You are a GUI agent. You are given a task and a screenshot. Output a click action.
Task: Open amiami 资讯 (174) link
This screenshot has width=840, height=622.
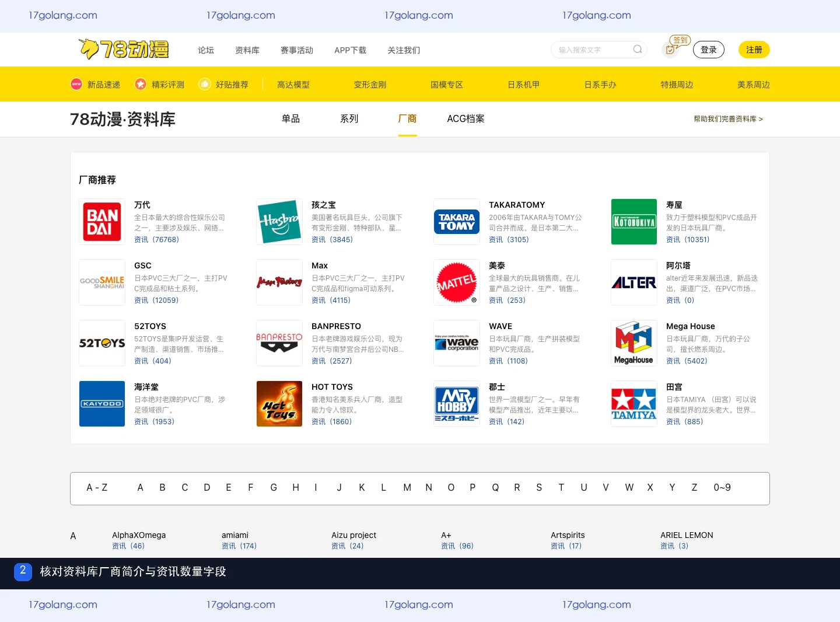pyautogui.click(x=239, y=546)
